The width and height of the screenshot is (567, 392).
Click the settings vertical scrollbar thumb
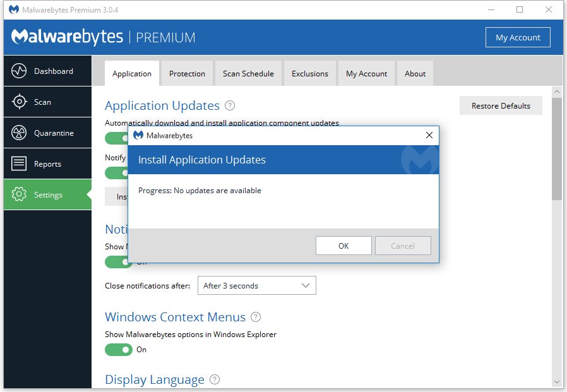tap(557, 148)
